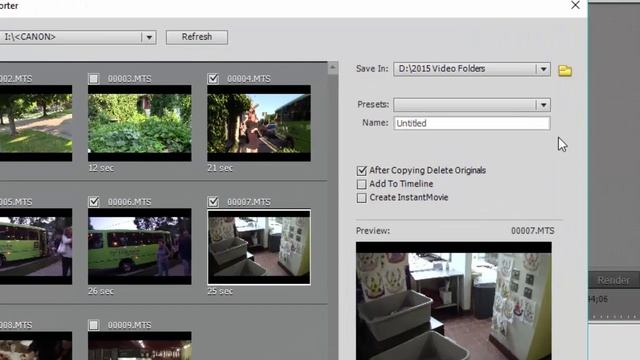Click the D:\2015 Video Folders path text

click(442, 69)
